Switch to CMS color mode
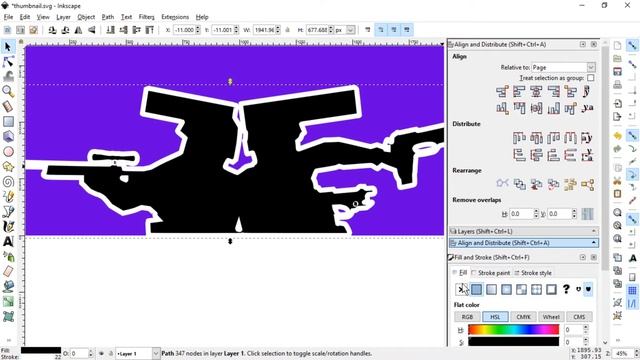This screenshot has width=640, height=360. tap(579, 317)
